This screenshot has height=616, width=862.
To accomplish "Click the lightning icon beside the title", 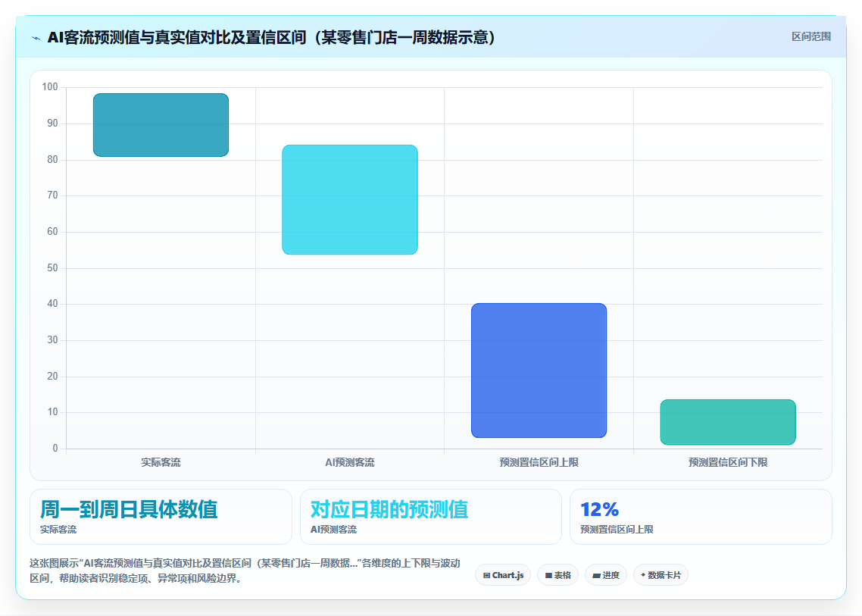I will click(x=36, y=38).
